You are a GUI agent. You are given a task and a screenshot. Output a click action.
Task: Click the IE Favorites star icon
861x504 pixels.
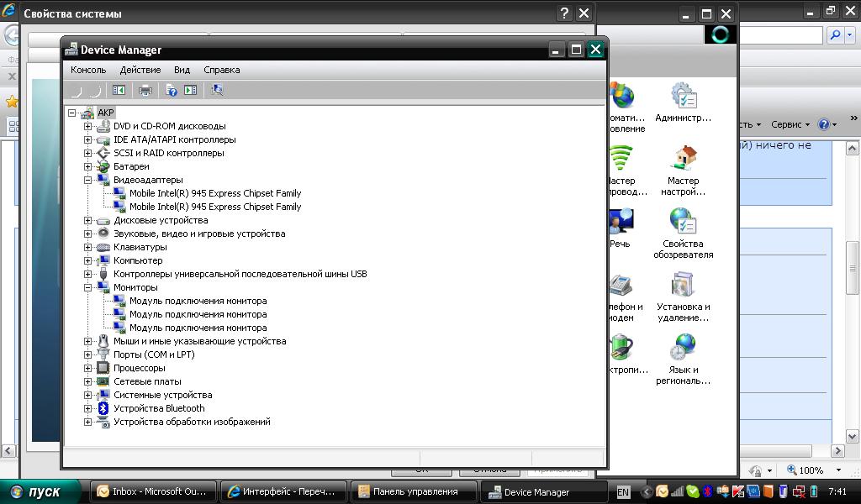coord(11,102)
